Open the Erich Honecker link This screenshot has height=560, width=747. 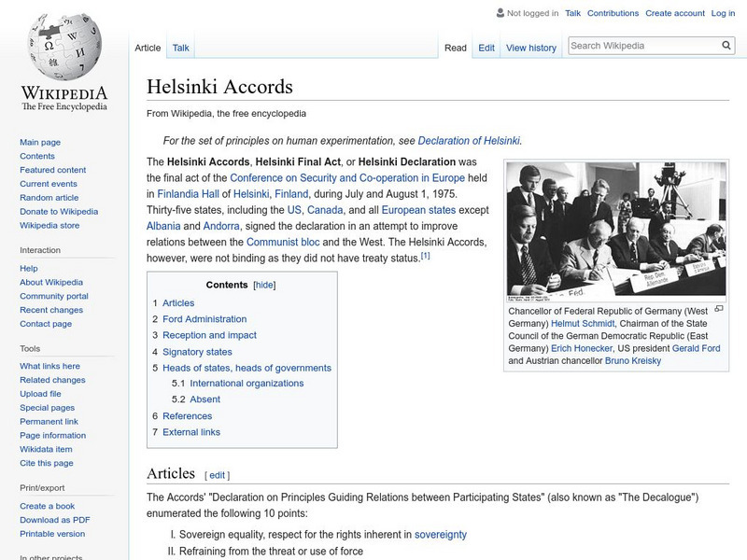point(582,348)
